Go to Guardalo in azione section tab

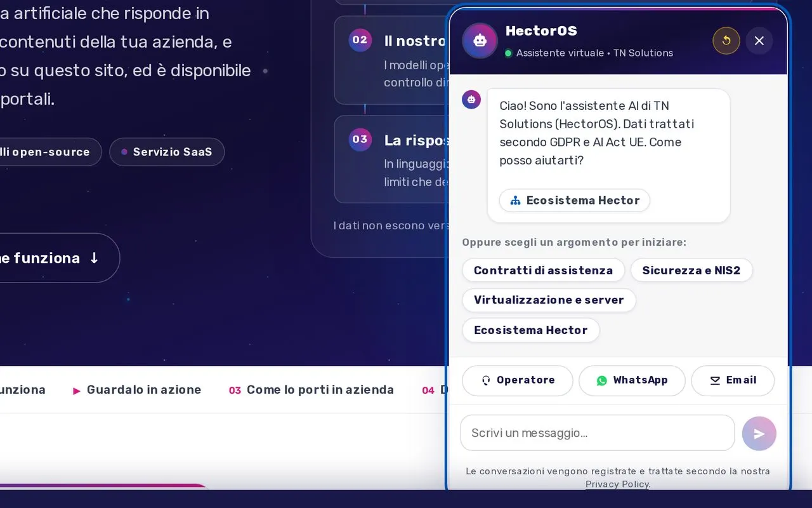(x=137, y=390)
